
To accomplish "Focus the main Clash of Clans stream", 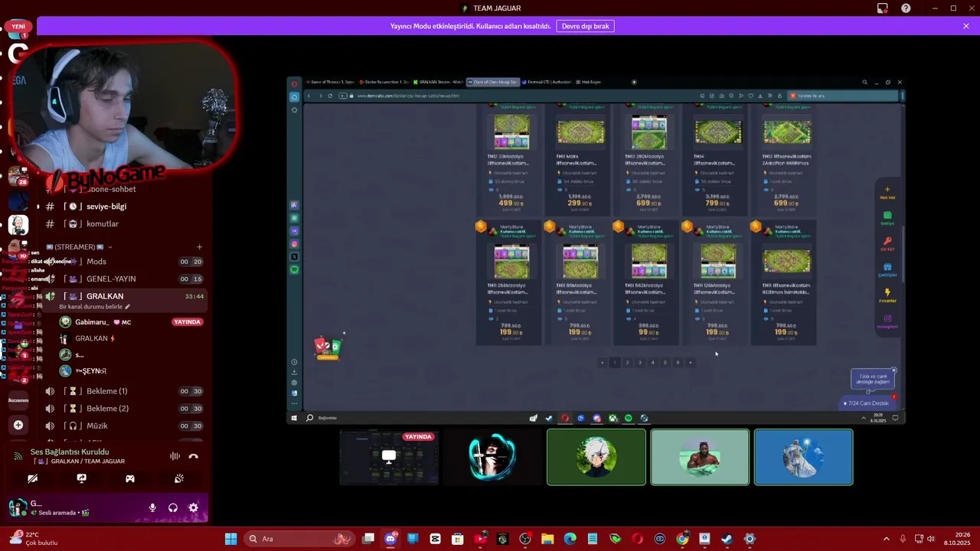I will [x=596, y=249].
